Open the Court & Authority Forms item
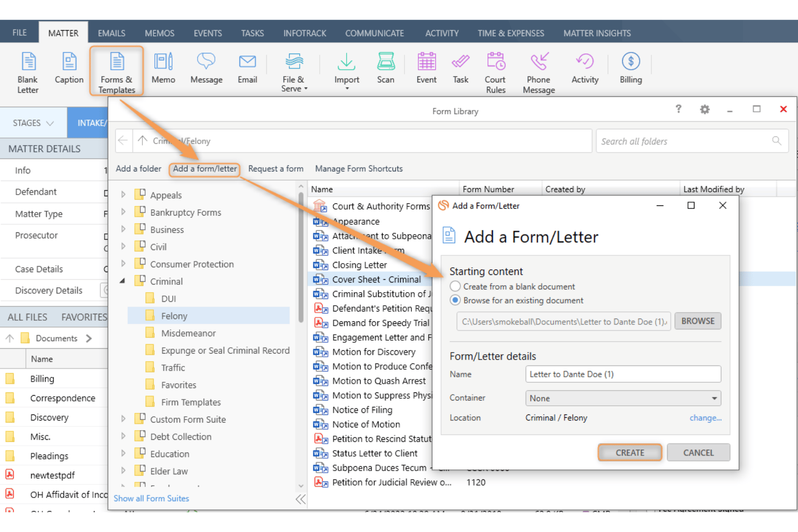798x532 pixels. click(381, 206)
